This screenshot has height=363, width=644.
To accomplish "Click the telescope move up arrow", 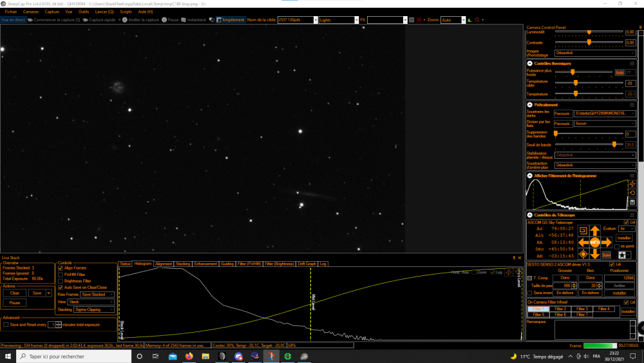I will 594,231.
